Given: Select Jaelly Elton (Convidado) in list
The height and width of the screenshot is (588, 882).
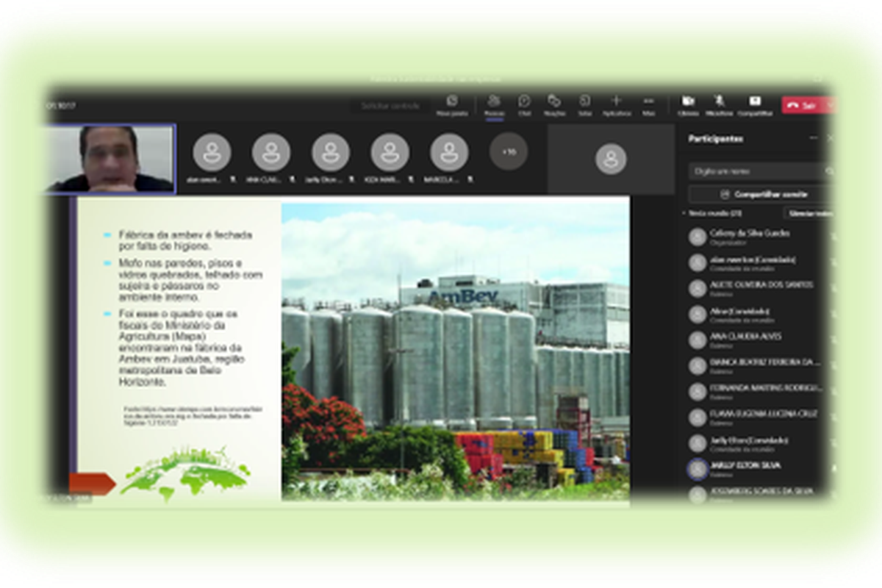Looking at the screenshot, I should 761,443.
